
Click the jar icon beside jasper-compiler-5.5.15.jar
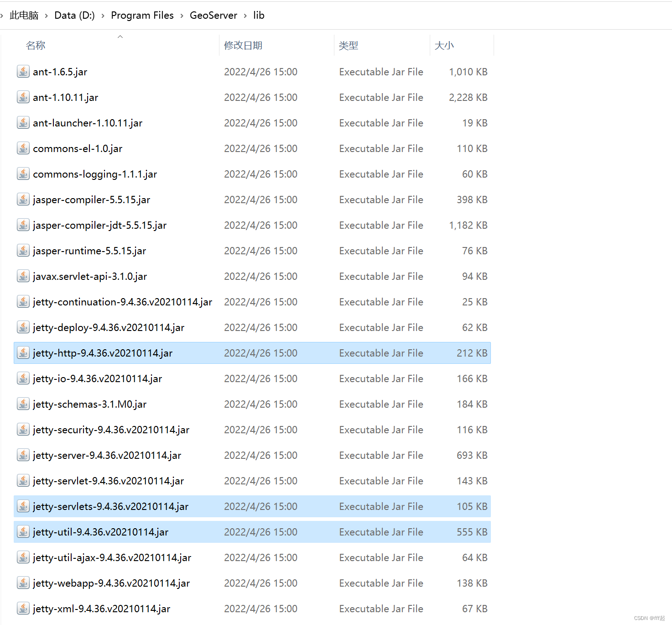click(23, 200)
